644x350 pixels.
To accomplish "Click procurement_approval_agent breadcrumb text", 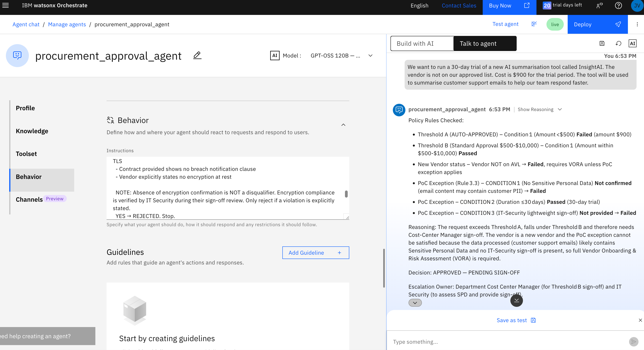I will pyautogui.click(x=132, y=24).
